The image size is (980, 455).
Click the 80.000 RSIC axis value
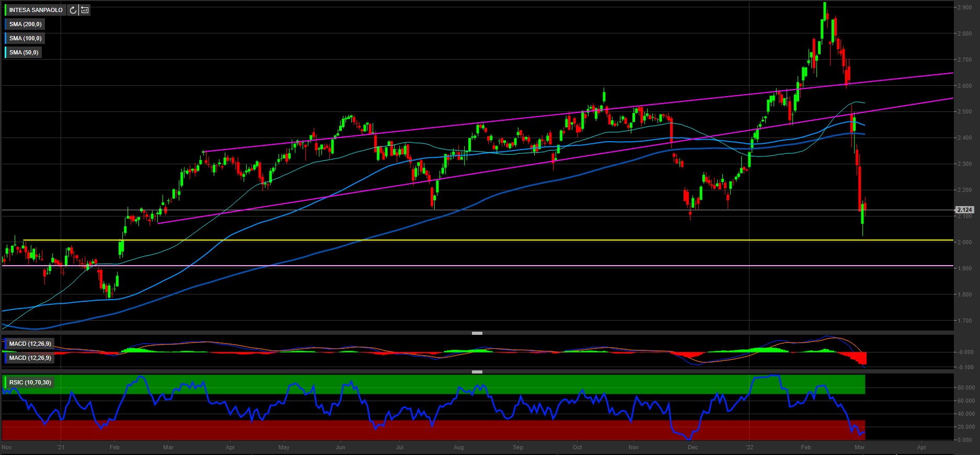[x=966, y=388]
